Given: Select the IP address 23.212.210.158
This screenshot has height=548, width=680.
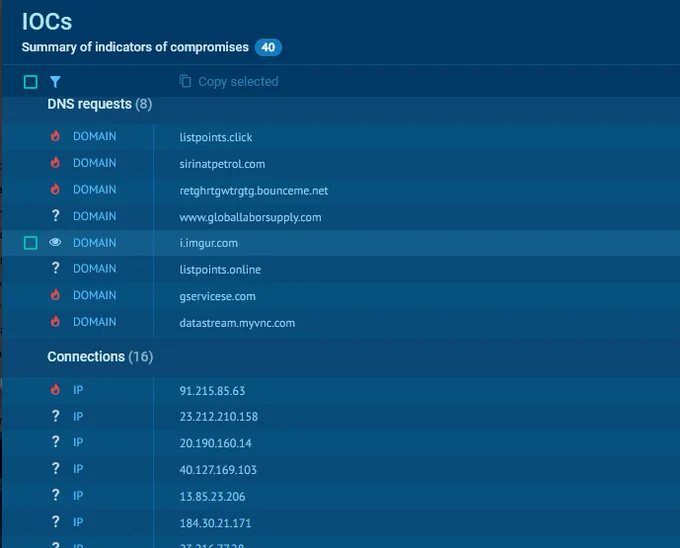Looking at the screenshot, I should [219, 417].
